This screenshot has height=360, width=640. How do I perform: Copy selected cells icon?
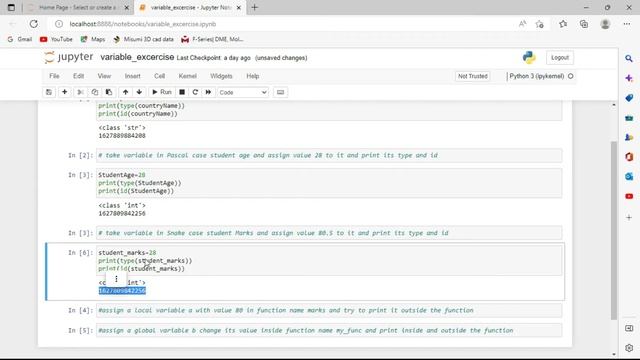tap(95, 92)
